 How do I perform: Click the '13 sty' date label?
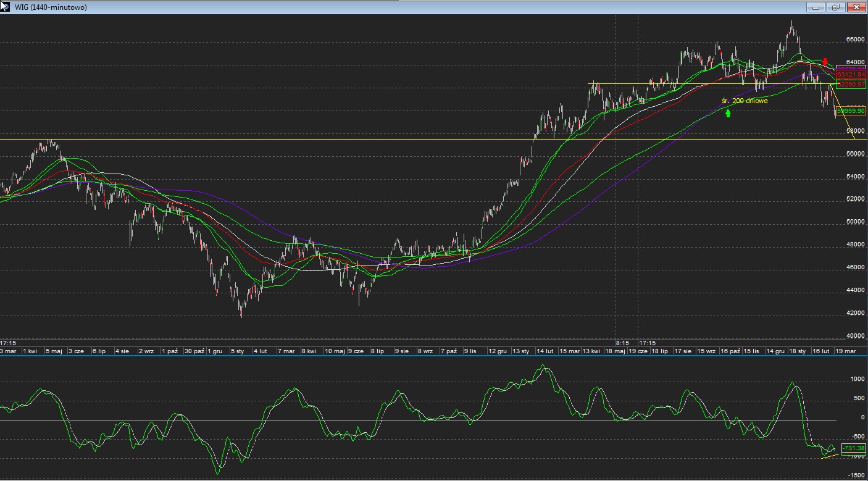point(520,351)
